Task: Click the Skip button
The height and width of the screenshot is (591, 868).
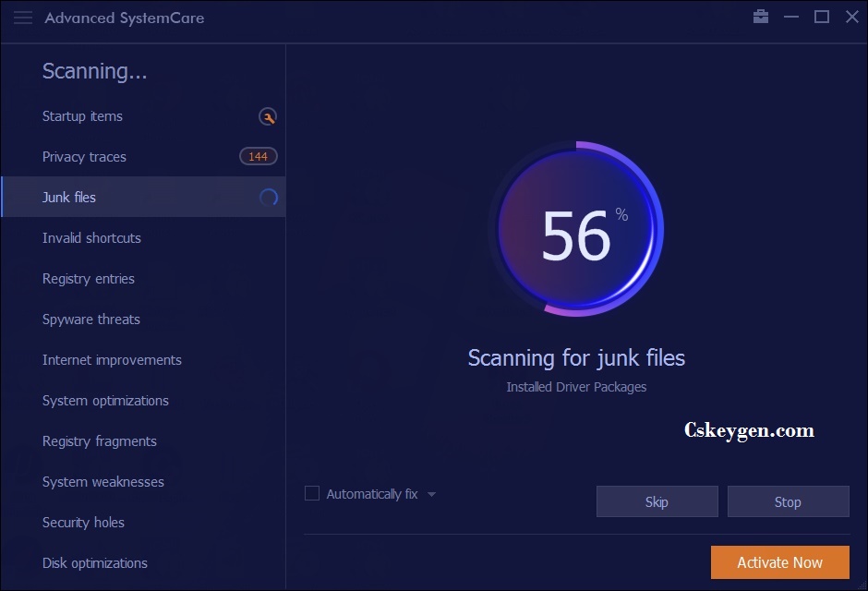Action: pyautogui.click(x=657, y=501)
